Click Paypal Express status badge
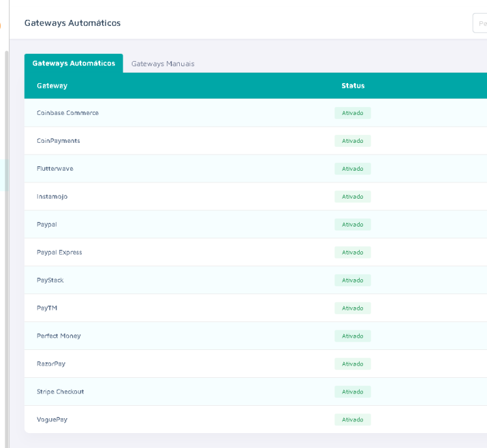The image size is (487, 448). pos(353,253)
